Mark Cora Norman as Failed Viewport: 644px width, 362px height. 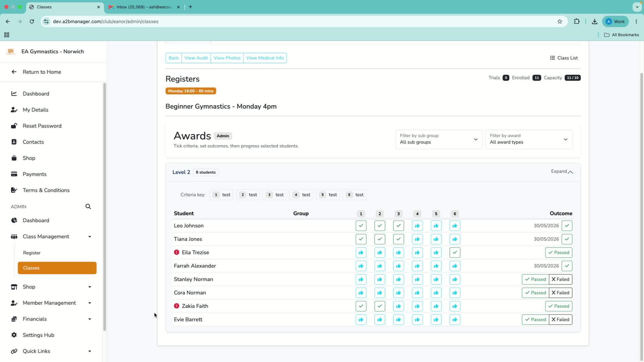pyautogui.click(x=560, y=293)
